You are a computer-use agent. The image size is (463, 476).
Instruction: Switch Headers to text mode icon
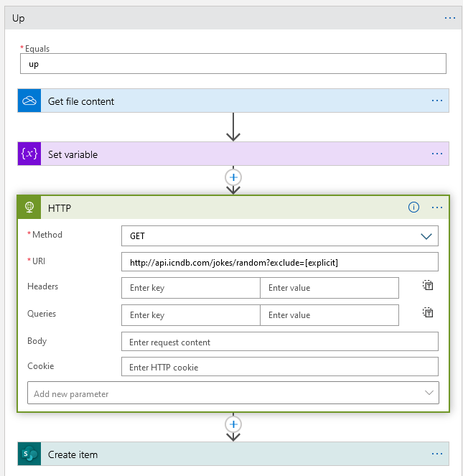click(428, 285)
